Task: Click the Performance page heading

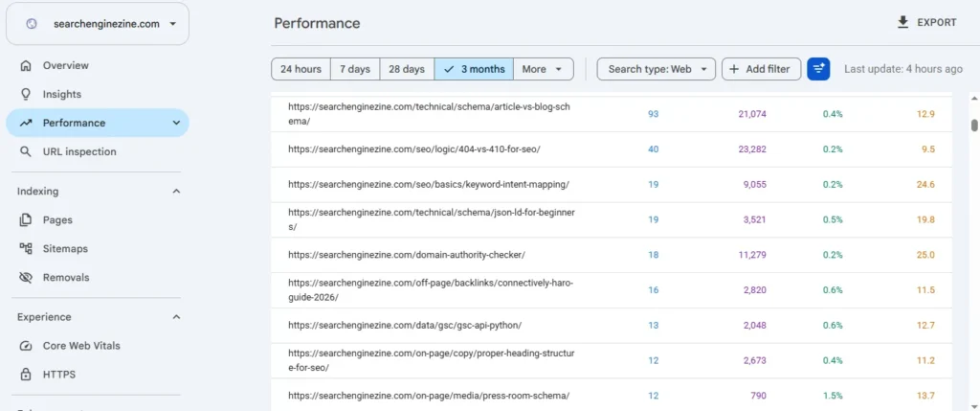Action: (x=317, y=23)
